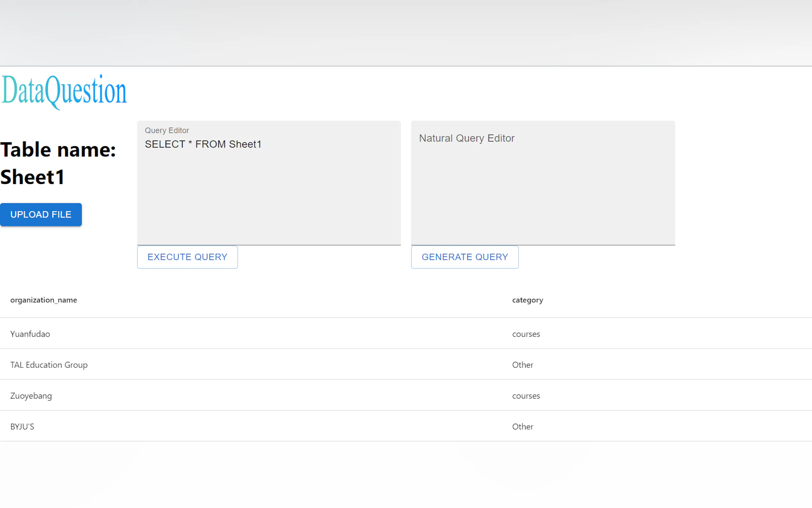This screenshot has width=812, height=508.
Task: Click the Other category for TAL Education Group
Action: click(x=522, y=365)
